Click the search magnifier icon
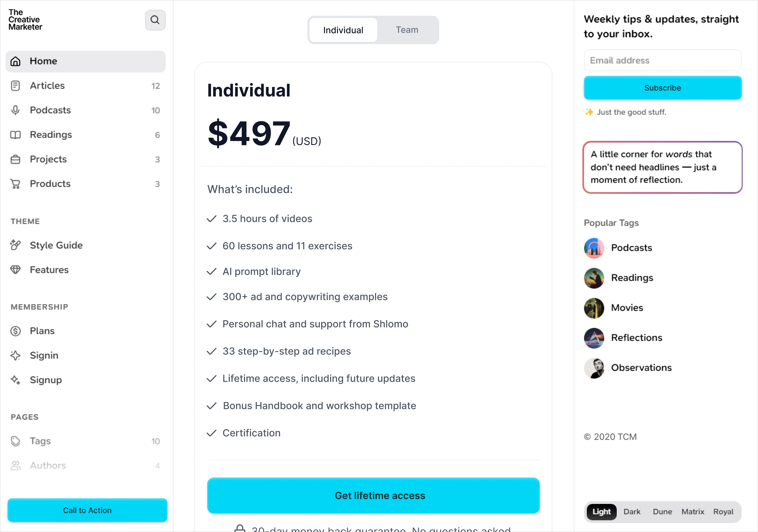The width and height of the screenshot is (758, 532). click(155, 20)
